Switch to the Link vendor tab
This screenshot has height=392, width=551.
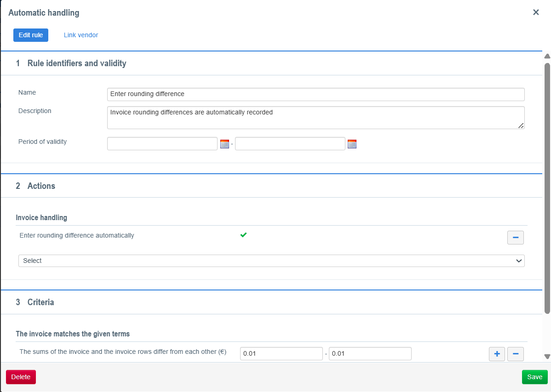81,35
